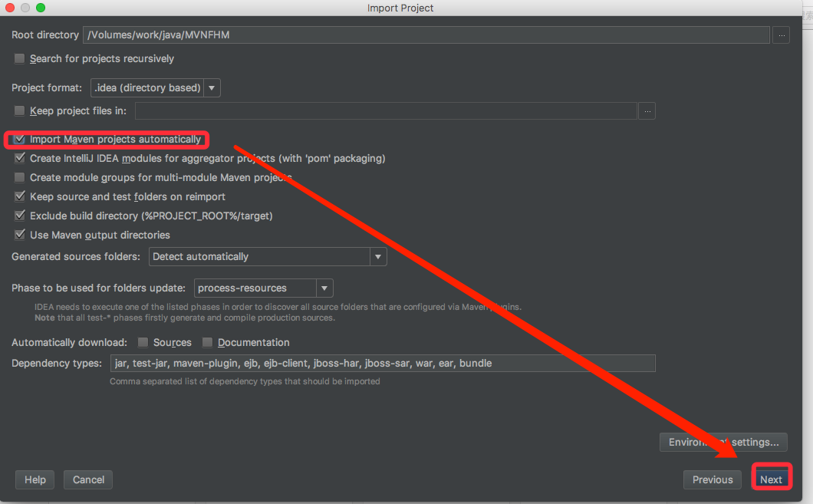Browse location for Keep project files in
813x504 pixels.
pos(647,111)
